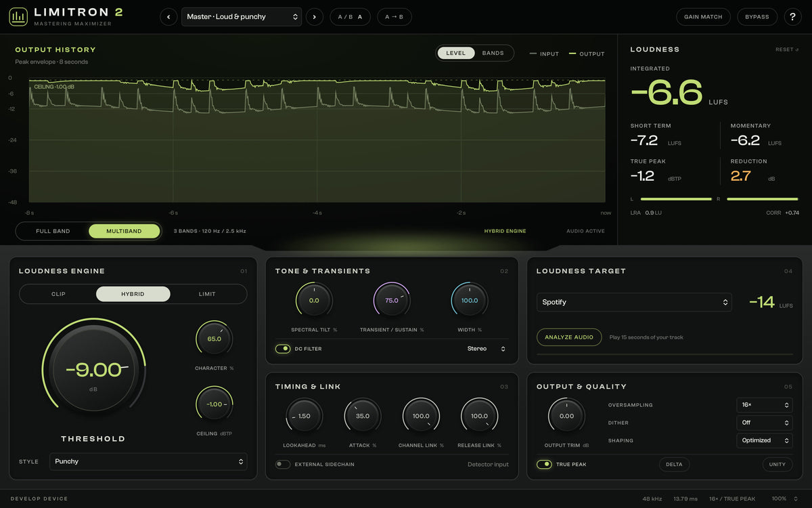The image size is (812, 508).
Task: Click the Attack knob
Action: [x=363, y=416]
